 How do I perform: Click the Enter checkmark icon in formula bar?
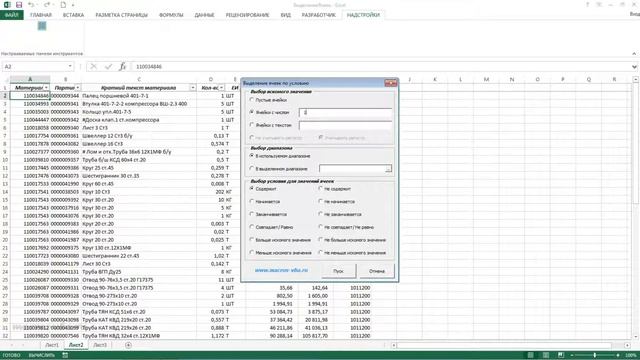click(108, 66)
